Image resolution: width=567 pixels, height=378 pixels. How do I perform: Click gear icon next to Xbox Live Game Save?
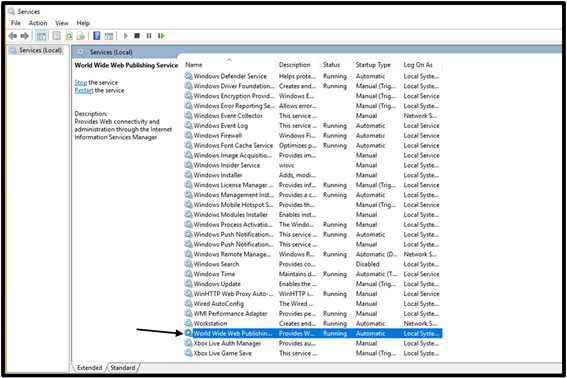point(188,353)
